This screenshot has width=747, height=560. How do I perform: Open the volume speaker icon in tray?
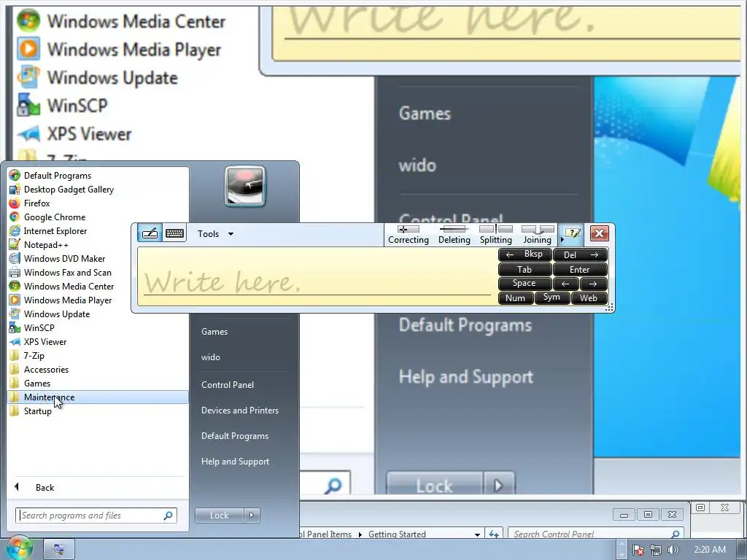pos(673,550)
